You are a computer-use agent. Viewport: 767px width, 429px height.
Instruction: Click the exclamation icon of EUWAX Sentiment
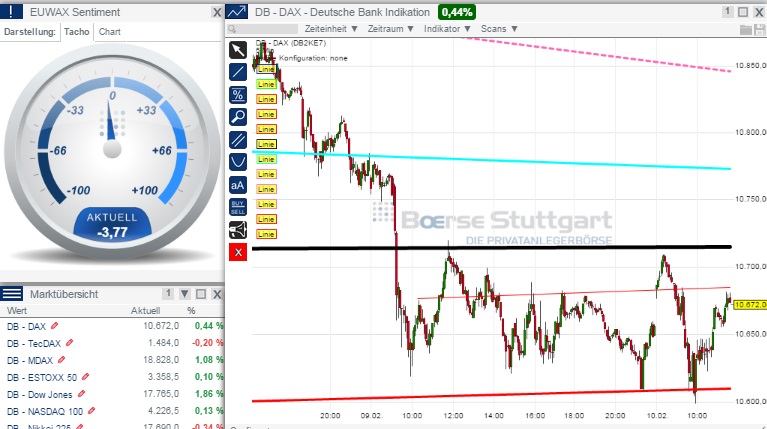[11, 12]
